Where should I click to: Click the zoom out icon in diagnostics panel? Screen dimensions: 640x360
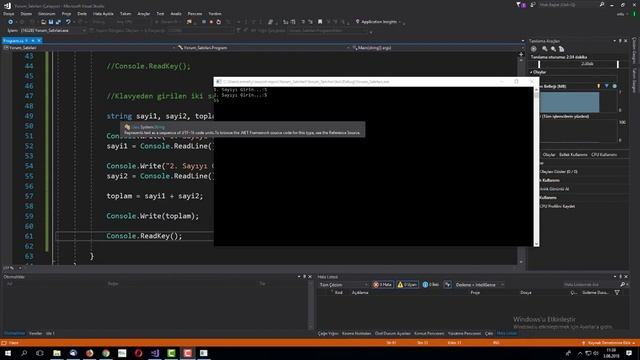pos(553,49)
